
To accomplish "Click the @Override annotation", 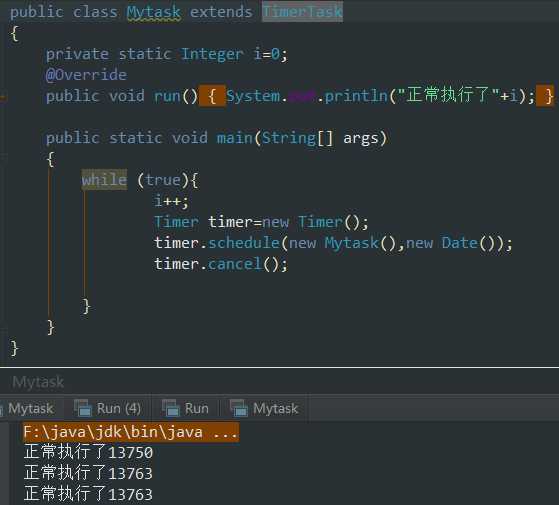I will (x=86, y=75).
